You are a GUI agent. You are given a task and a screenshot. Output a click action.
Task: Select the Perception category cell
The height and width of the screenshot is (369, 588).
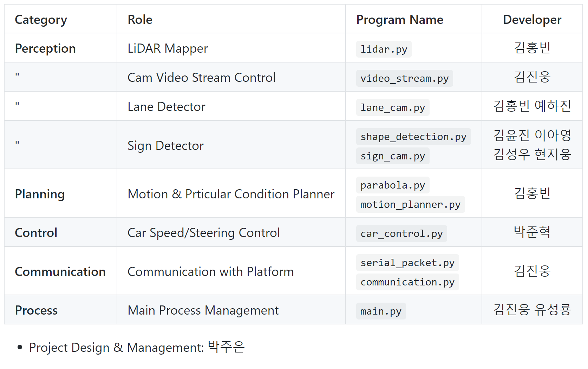[x=60, y=48]
